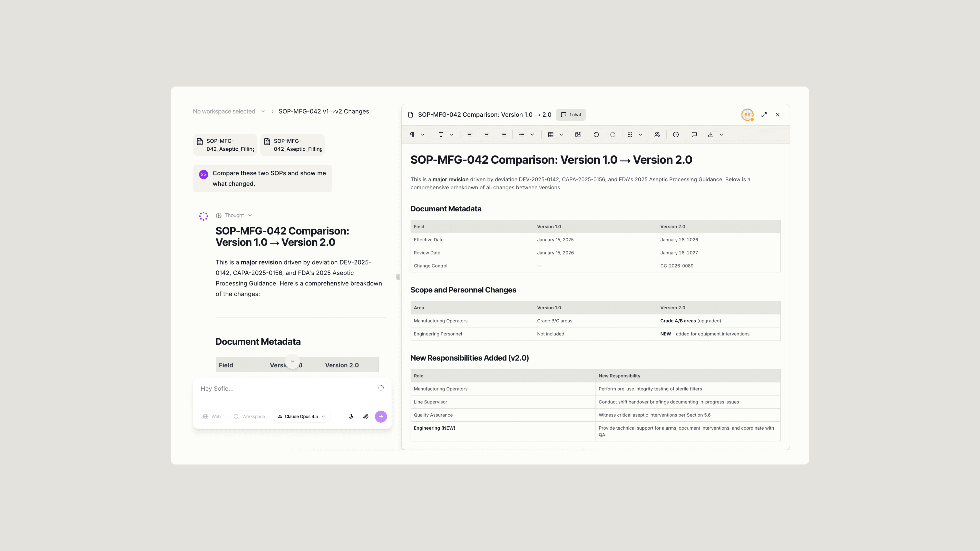Open the table options dropdown arrow

click(x=561, y=135)
